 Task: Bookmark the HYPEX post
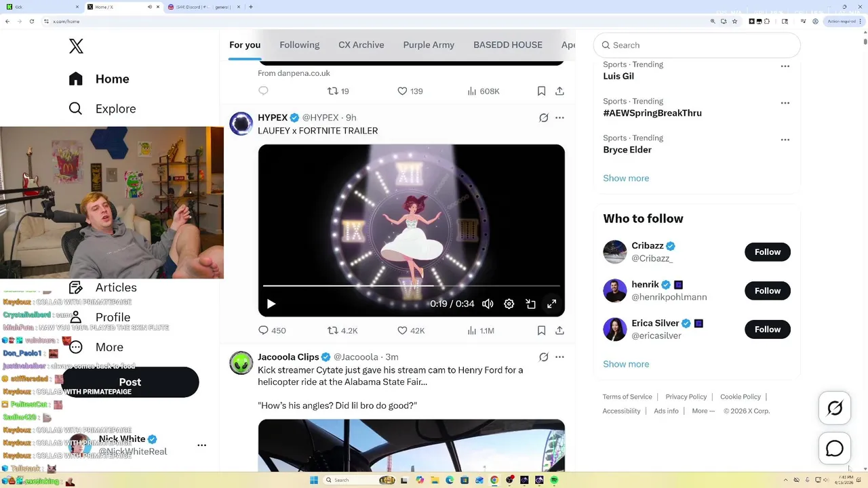click(541, 331)
